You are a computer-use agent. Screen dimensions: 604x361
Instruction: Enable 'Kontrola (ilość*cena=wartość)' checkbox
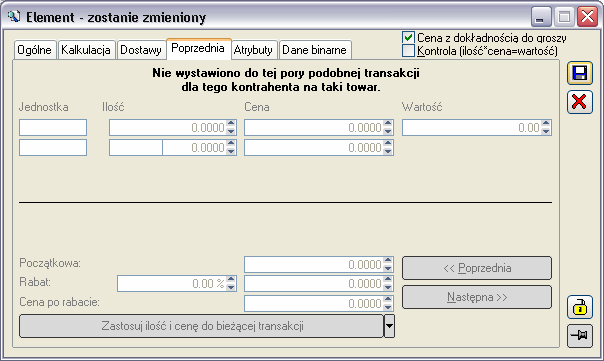[x=408, y=50]
